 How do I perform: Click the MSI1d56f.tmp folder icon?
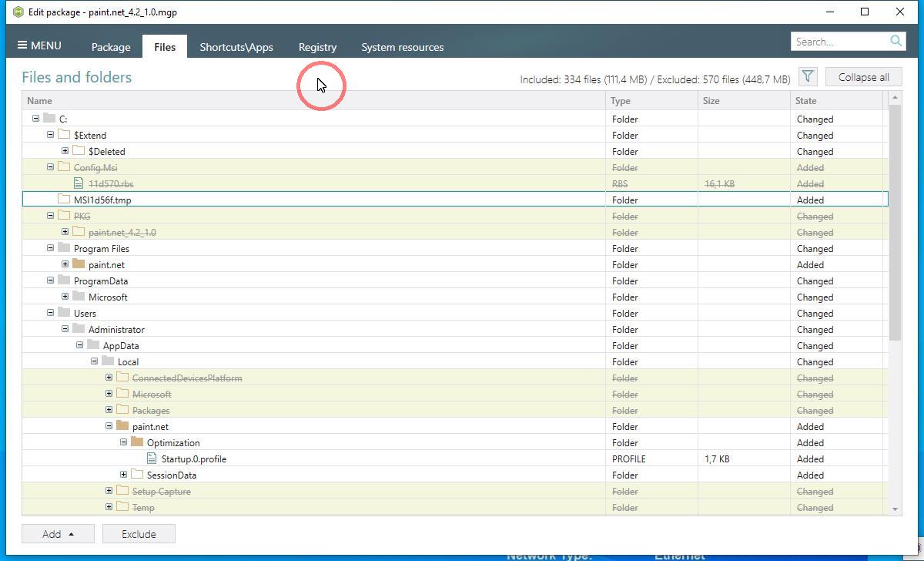coord(64,200)
